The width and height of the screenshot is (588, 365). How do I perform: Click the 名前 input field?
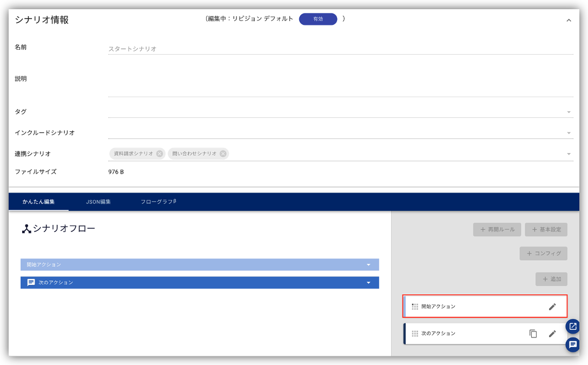340,49
